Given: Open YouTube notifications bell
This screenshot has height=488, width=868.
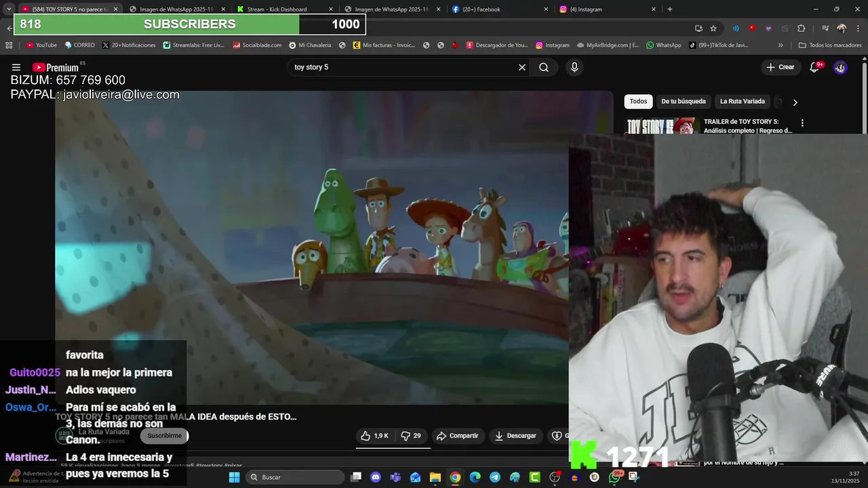Looking at the screenshot, I should click(814, 67).
